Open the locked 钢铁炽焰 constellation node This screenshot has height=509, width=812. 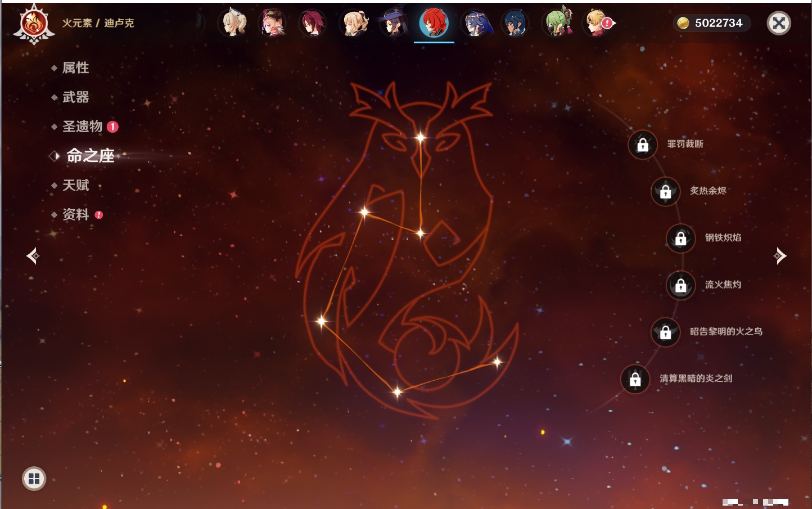click(x=681, y=238)
